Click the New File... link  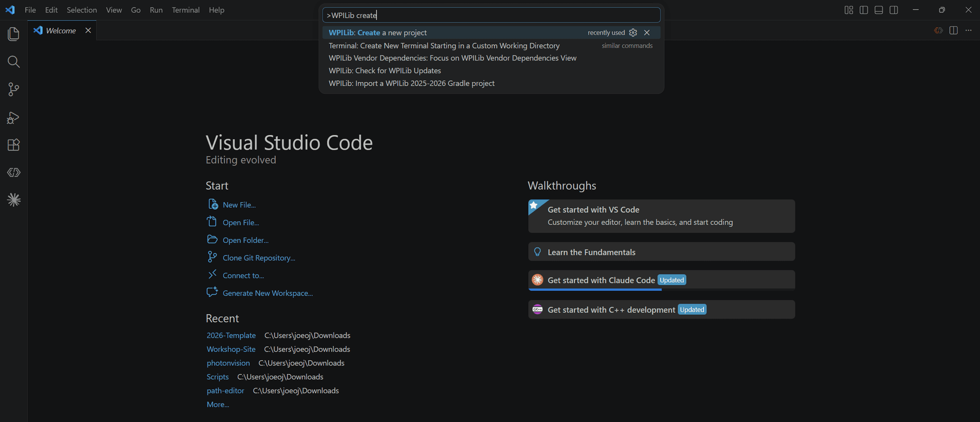[239, 205]
